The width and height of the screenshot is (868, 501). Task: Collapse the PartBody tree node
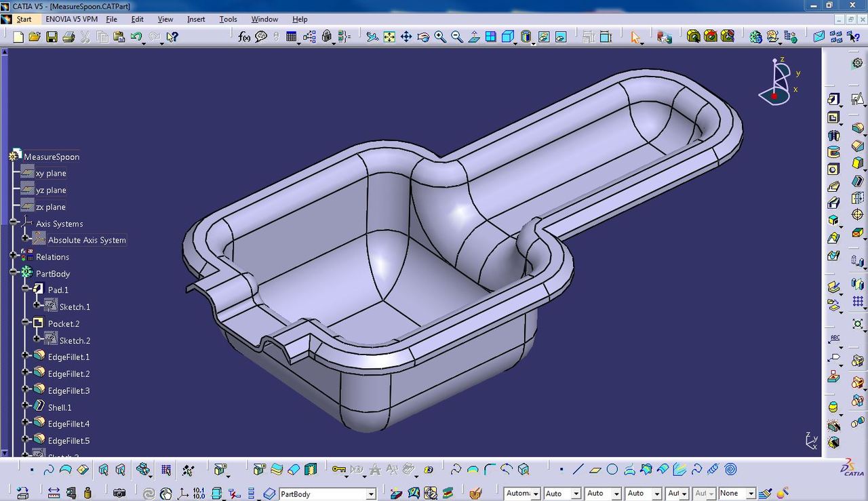[14, 273]
